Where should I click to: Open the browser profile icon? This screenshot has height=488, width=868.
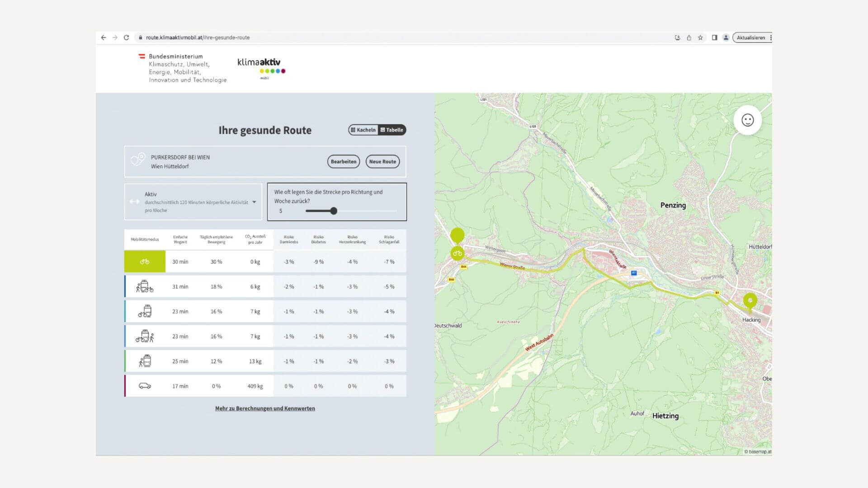click(x=726, y=38)
